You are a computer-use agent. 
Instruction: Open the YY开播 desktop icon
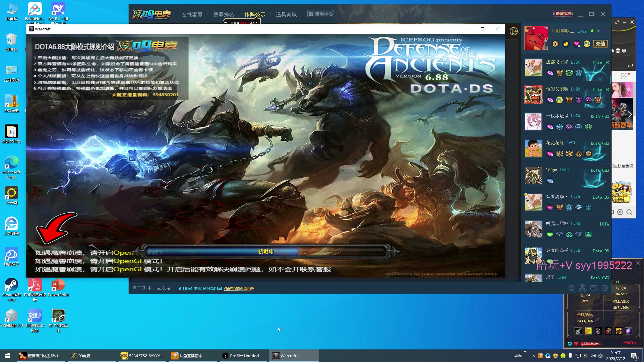click(x=11, y=195)
